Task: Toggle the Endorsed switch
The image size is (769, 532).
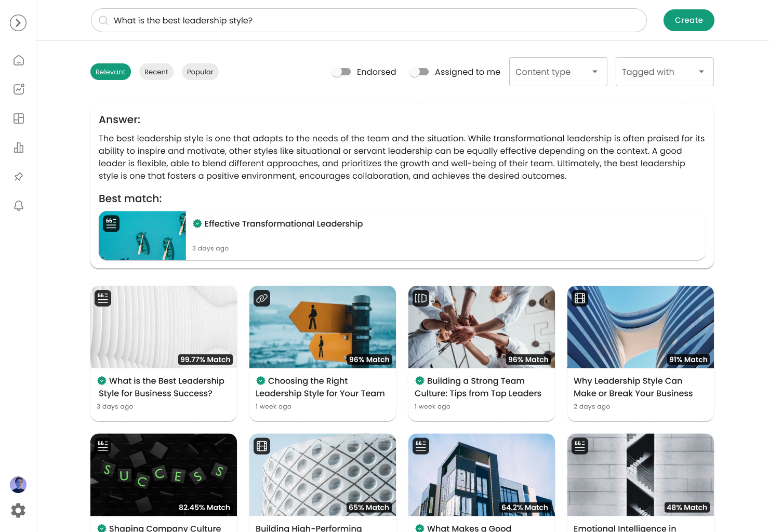Action: pyautogui.click(x=341, y=72)
